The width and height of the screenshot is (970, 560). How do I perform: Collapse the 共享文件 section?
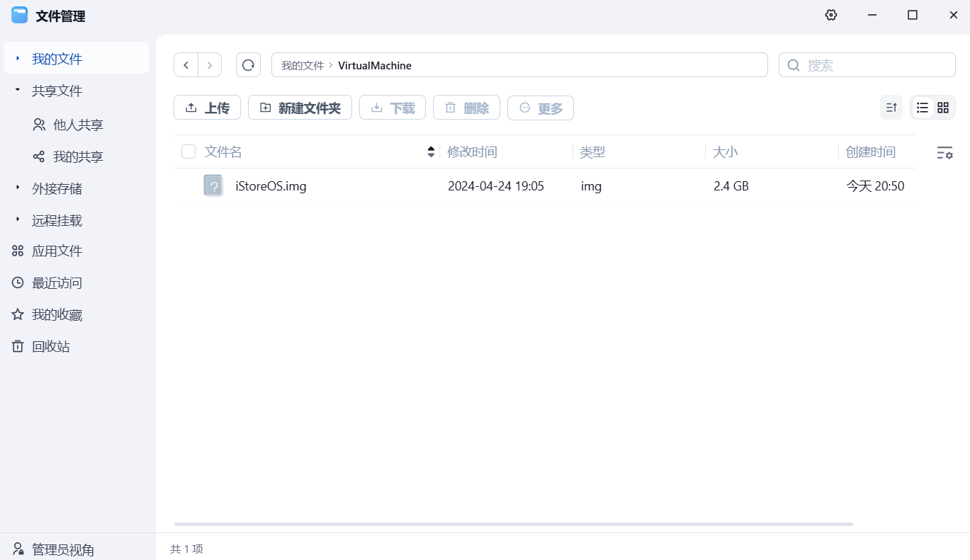click(x=18, y=91)
